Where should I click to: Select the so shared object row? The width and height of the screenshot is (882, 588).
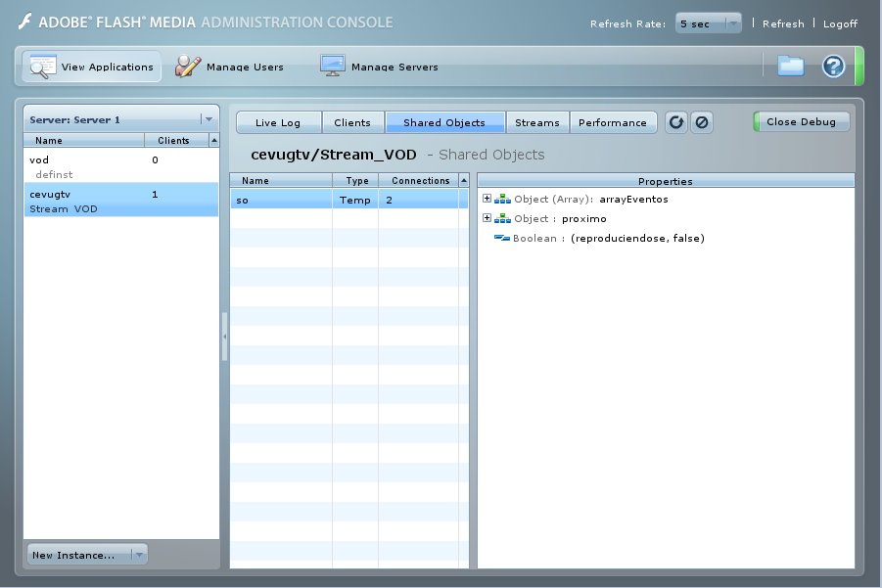tap(348, 200)
